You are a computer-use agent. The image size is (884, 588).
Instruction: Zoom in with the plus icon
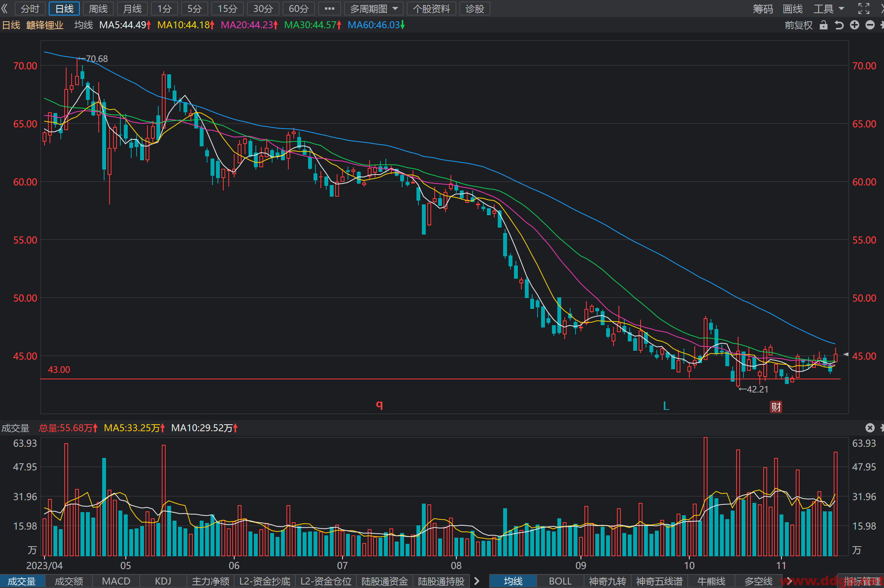pyautogui.click(x=855, y=25)
